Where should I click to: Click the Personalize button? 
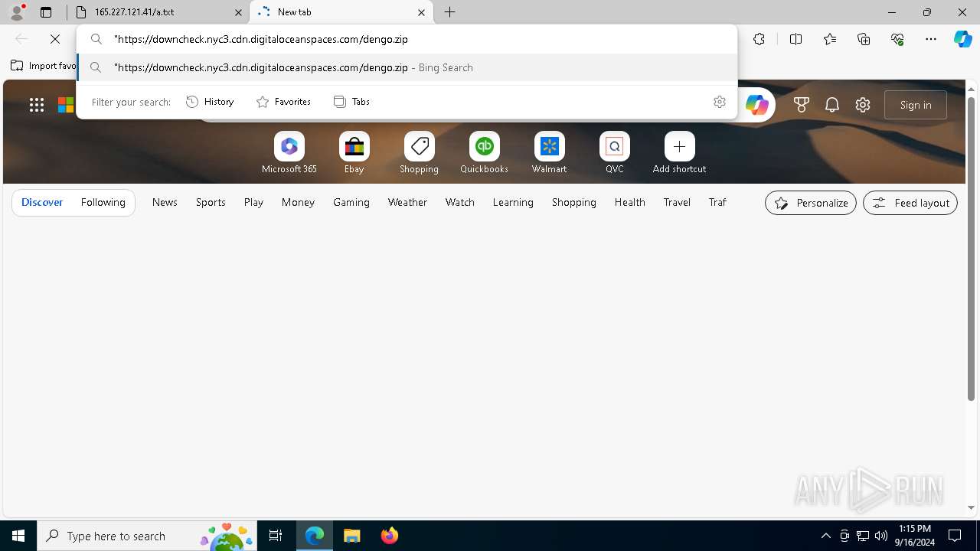811,203
